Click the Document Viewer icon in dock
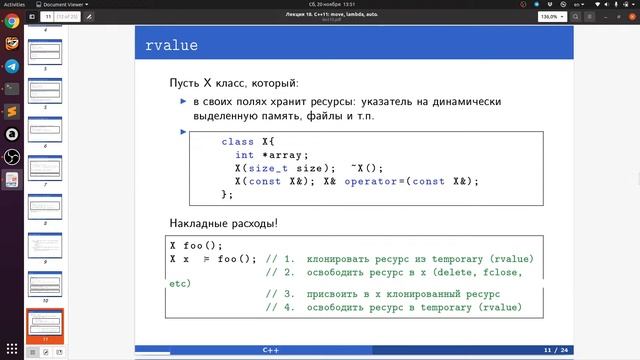This screenshot has height=360, width=640. (x=12, y=180)
